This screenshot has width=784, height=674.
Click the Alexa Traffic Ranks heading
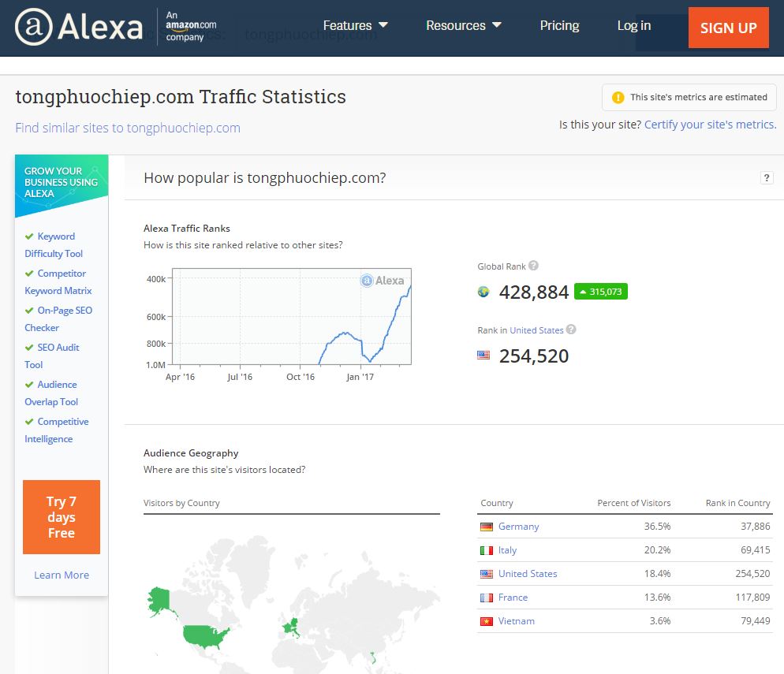click(187, 229)
